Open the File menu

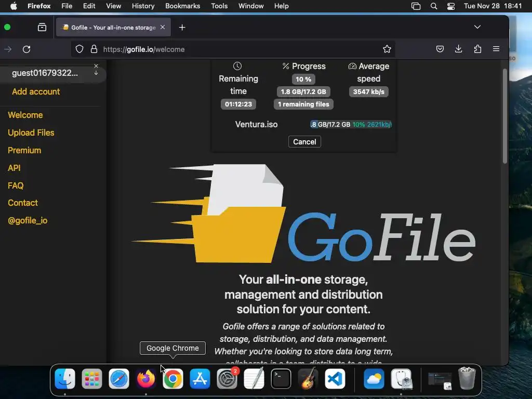coord(67,6)
